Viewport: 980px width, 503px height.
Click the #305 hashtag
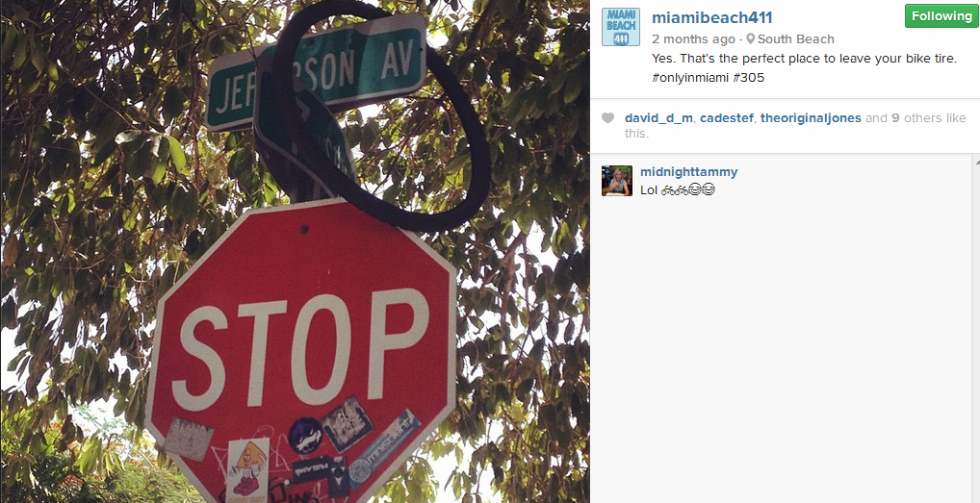pos(749,78)
